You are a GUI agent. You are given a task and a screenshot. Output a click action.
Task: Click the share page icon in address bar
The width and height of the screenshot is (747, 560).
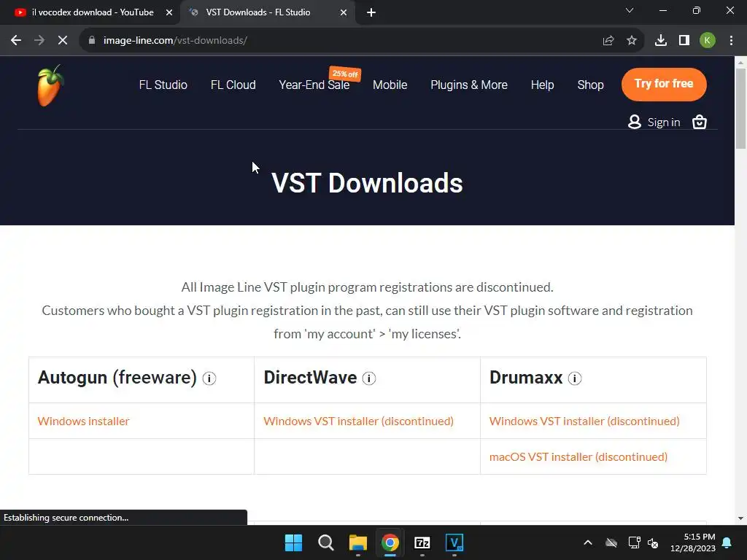(x=608, y=41)
